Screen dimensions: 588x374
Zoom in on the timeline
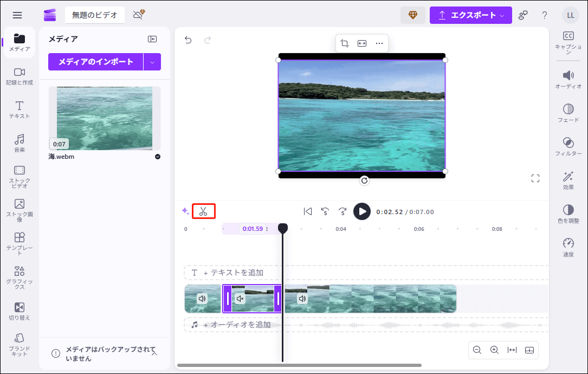coord(494,350)
